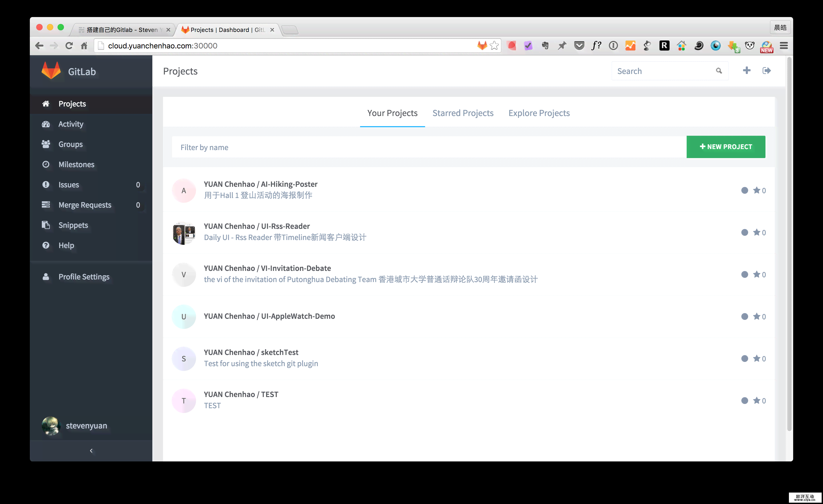Click the collapse sidebar arrow
Screen dimensions: 823x504
click(x=91, y=450)
